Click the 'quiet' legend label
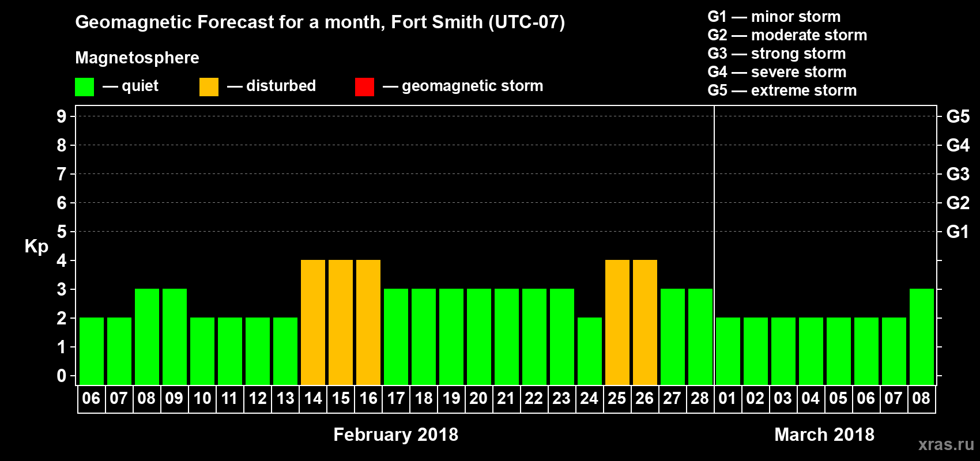 point(140,86)
